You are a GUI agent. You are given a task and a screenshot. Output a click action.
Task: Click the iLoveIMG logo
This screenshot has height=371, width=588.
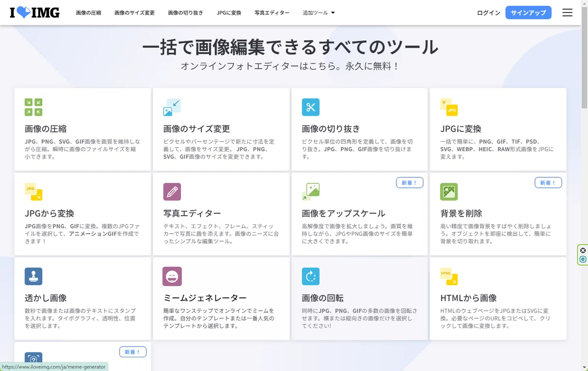pyautogui.click(x=35, y=13)
